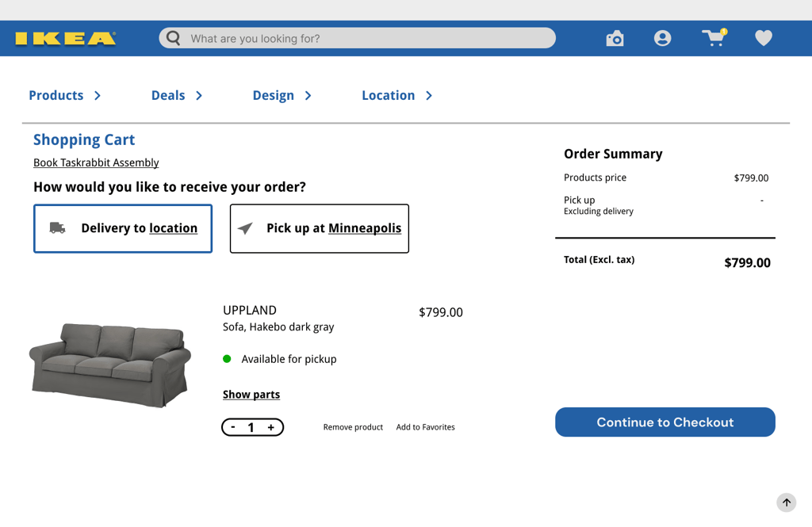Decrease the UPPLAND quantity with minus
Viewport: 812px width, 527px height.
click(x=233, y=427)
